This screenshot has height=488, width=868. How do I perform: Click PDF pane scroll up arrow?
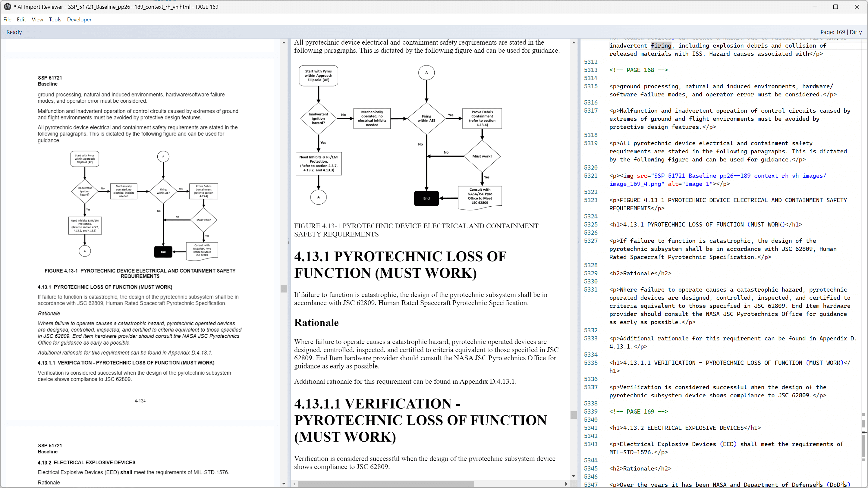(x=284, y=43)
